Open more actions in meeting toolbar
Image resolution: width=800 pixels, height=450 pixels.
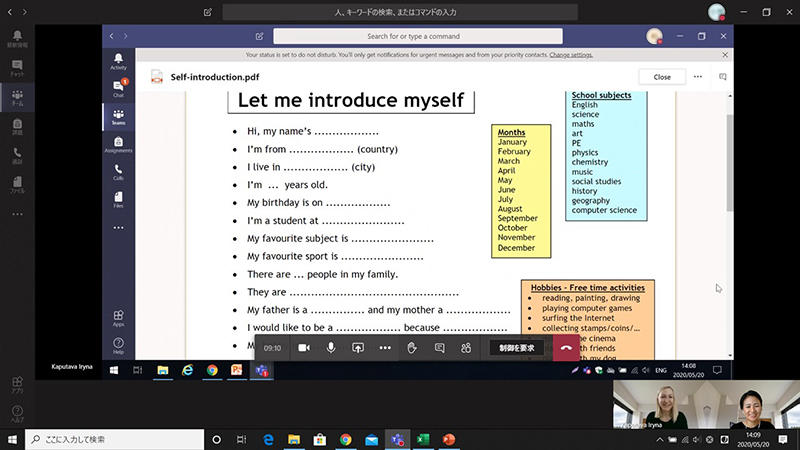click(385, 348)
